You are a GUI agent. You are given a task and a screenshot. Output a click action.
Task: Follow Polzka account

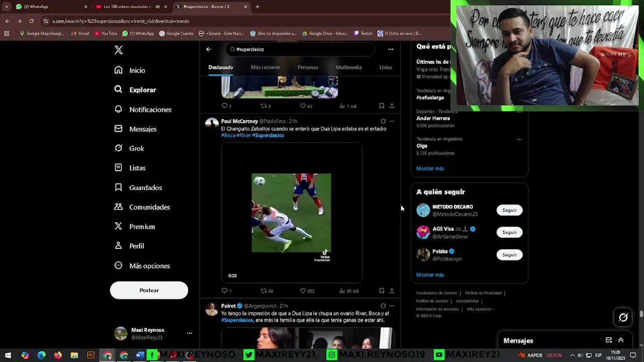pyautogui.click(x=510, y=255)
